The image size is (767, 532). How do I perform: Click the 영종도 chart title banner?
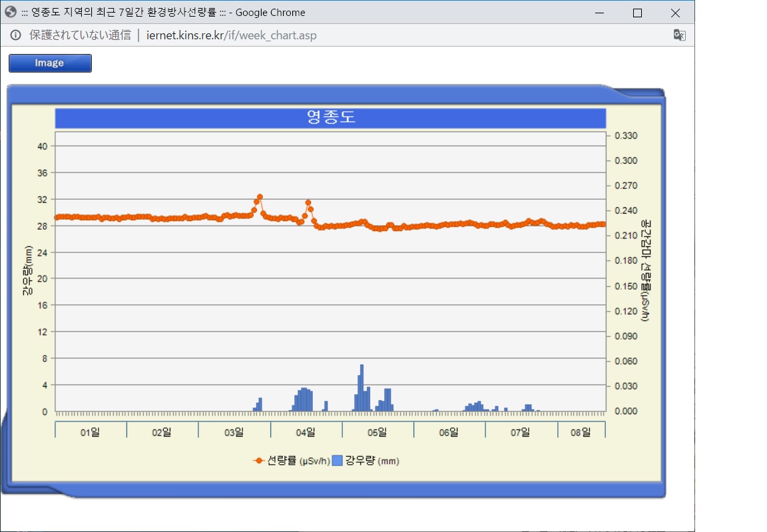click(x=330, y=118)
